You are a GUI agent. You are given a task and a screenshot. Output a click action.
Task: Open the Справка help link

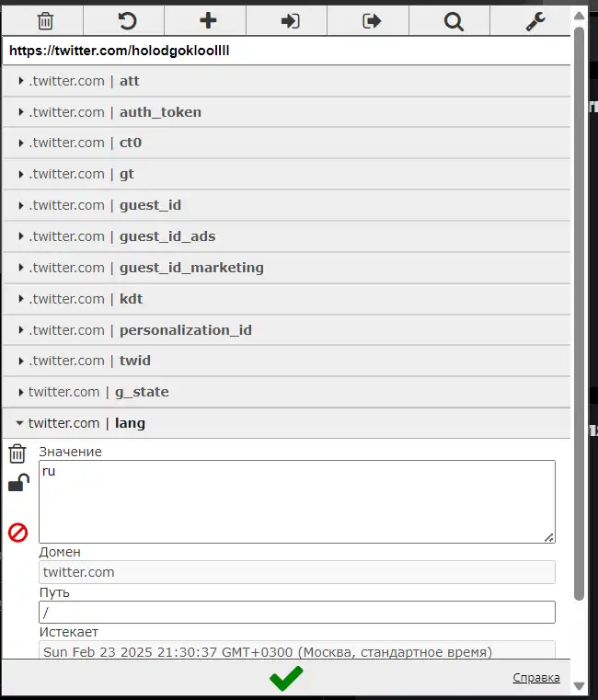click(x=536, y=678)
